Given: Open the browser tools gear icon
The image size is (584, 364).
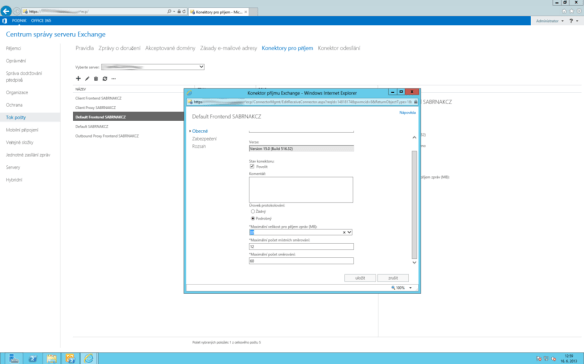Looking at the screenshot, I should pos(578,11).
